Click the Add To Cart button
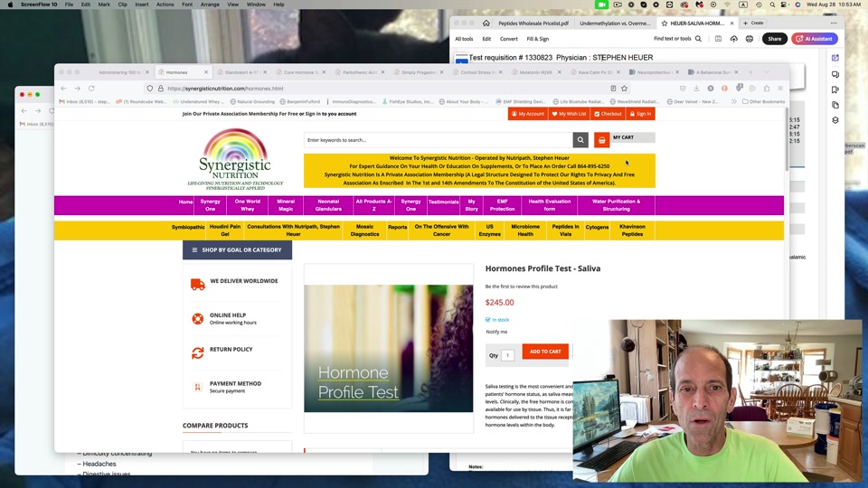Viewport: 868px width, 488px height. point(545,352)
